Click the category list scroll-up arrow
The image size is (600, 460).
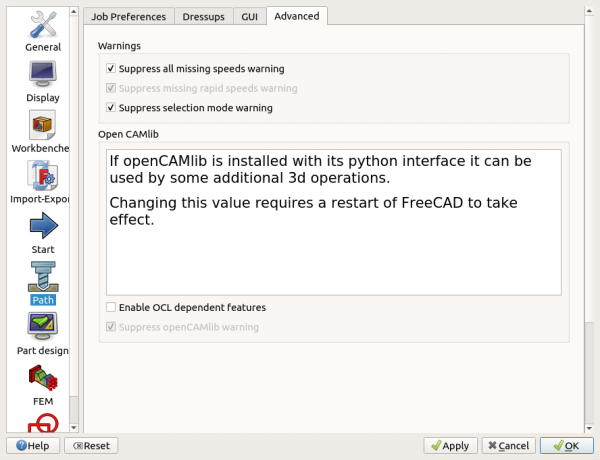(x=74, y=11)
